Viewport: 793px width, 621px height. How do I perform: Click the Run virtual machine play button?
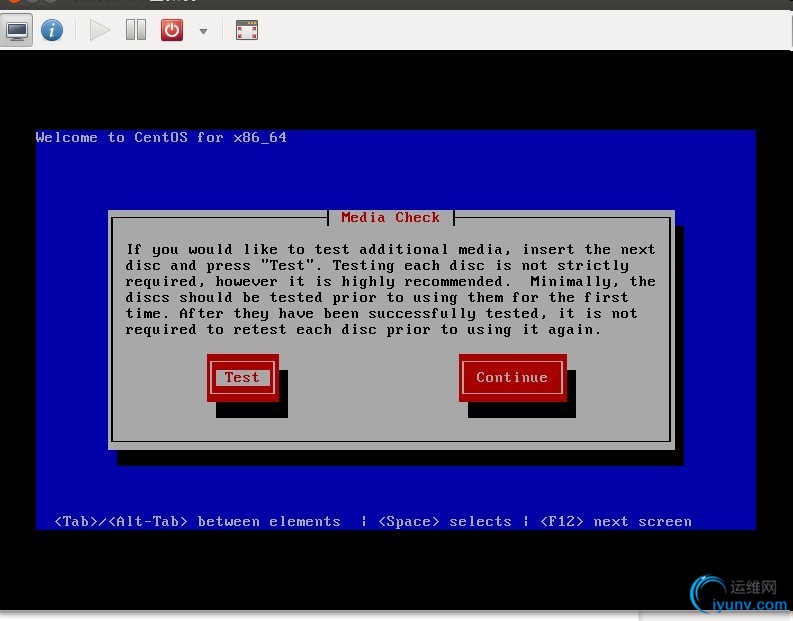(100, 30)
